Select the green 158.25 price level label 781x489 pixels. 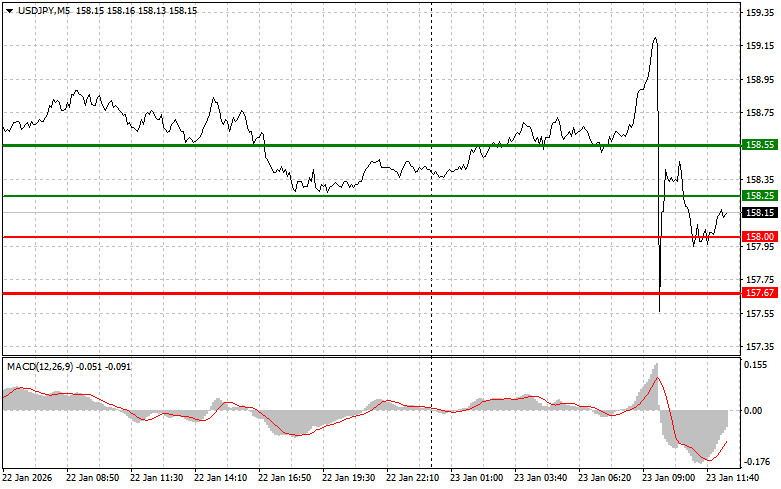tap(760, 196)
